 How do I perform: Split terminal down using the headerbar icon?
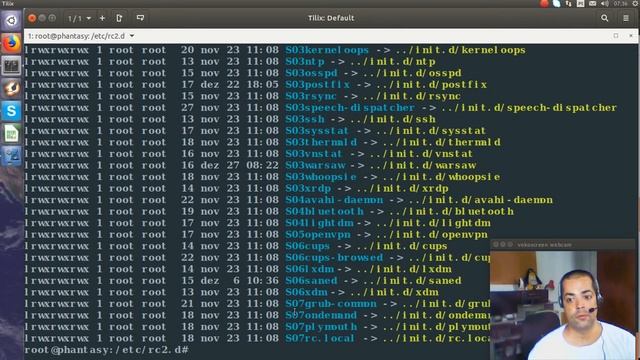click(x=140, y=18)
